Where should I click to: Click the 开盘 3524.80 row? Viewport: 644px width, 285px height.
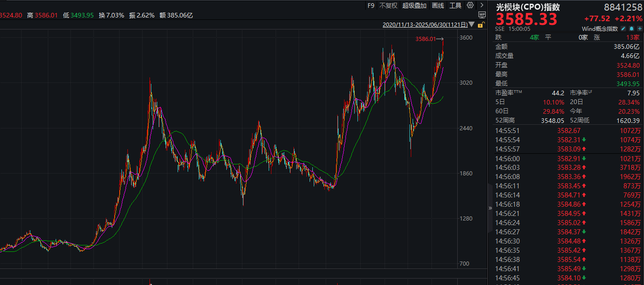(x=567, y=65)
